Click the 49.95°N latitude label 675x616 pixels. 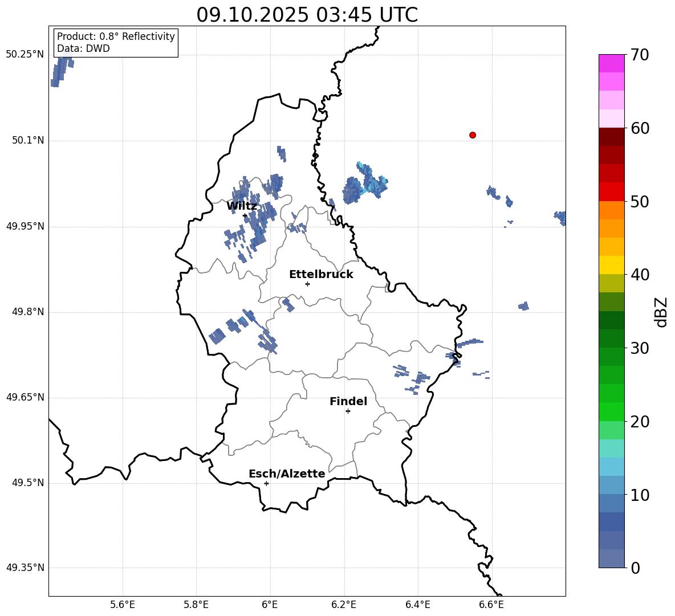25,226
